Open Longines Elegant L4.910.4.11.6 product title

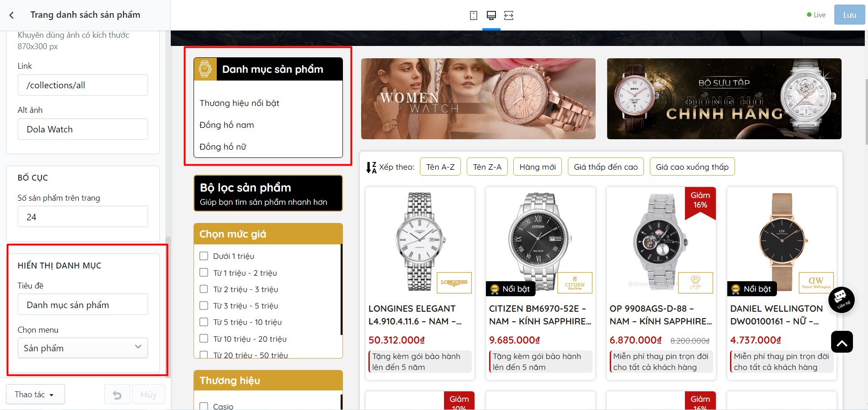(x=415, y=315)
